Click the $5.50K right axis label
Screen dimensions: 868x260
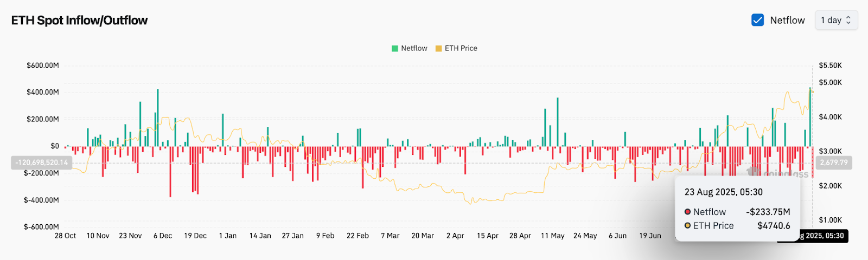pyautogui.click(x=830, y=66)
